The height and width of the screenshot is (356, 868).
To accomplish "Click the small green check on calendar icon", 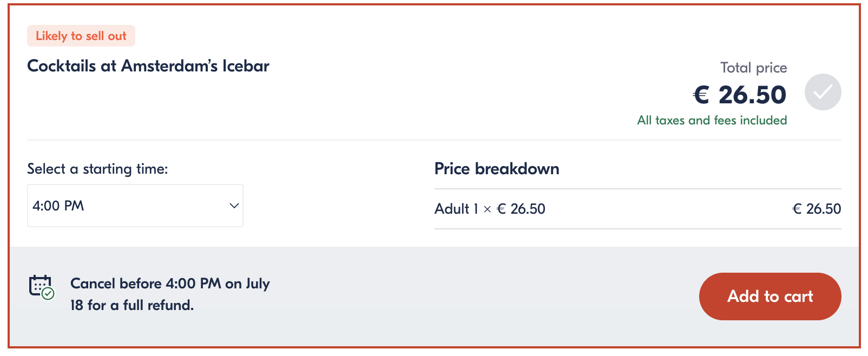I will click(48, 294).
